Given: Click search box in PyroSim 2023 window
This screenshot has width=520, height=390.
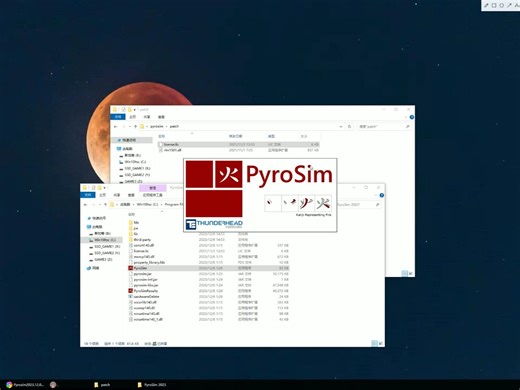Looking at the screenshot, I should [x=359, y=204].
